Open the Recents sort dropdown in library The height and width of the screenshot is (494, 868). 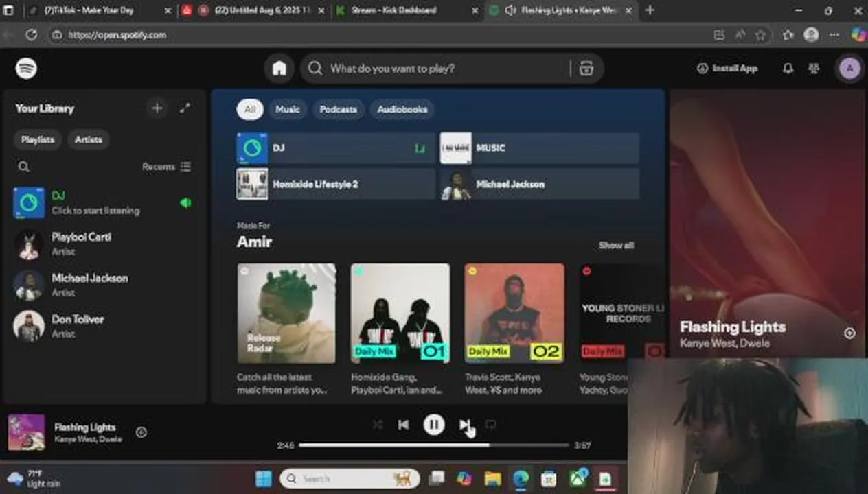click(x=166, y=167)
